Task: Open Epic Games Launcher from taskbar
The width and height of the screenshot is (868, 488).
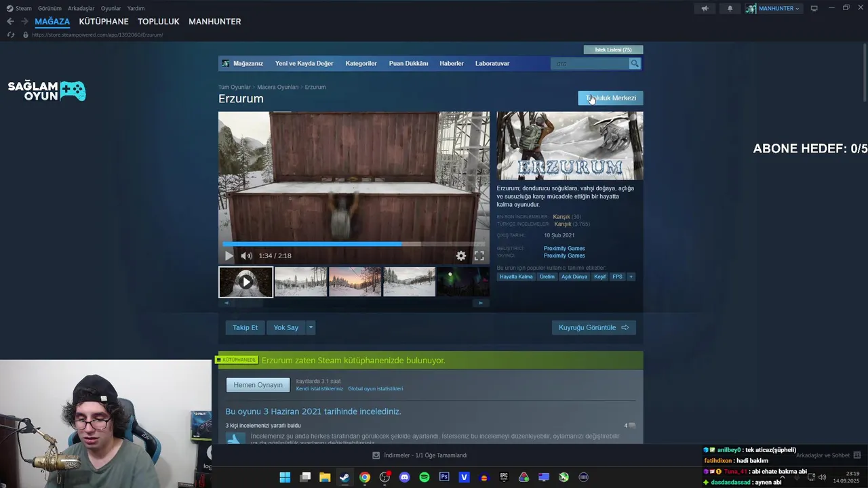Action: coord(504,477)
